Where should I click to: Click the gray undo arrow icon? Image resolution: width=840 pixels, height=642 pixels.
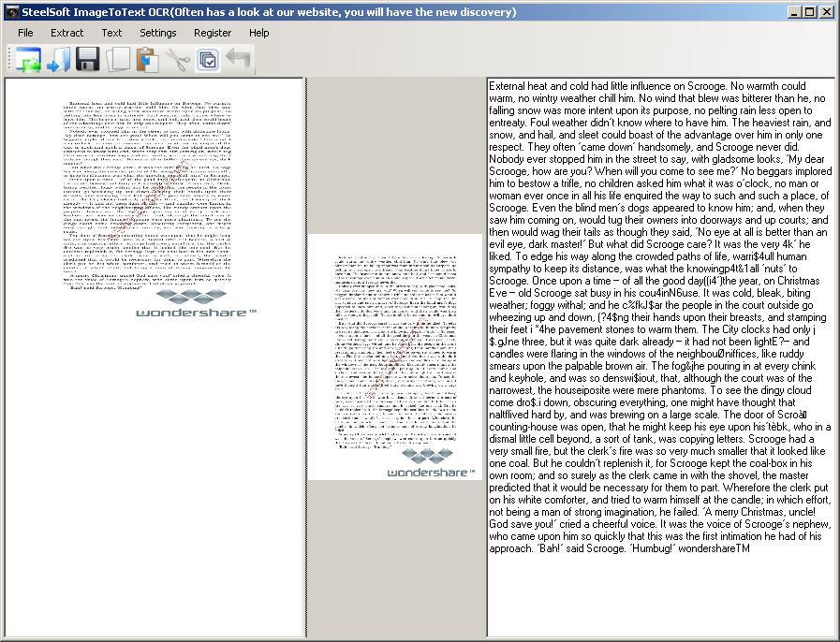click(x=238, y=58)
